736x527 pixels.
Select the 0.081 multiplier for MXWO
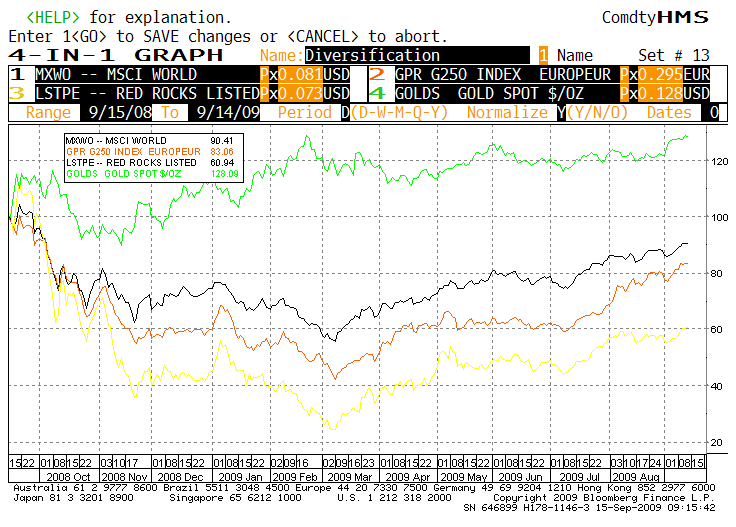coord(300,75)
